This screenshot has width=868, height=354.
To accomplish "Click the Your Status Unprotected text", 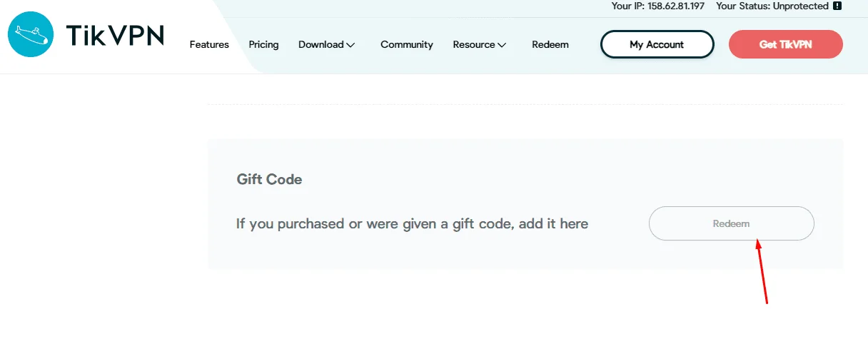I will coord(772,6).
